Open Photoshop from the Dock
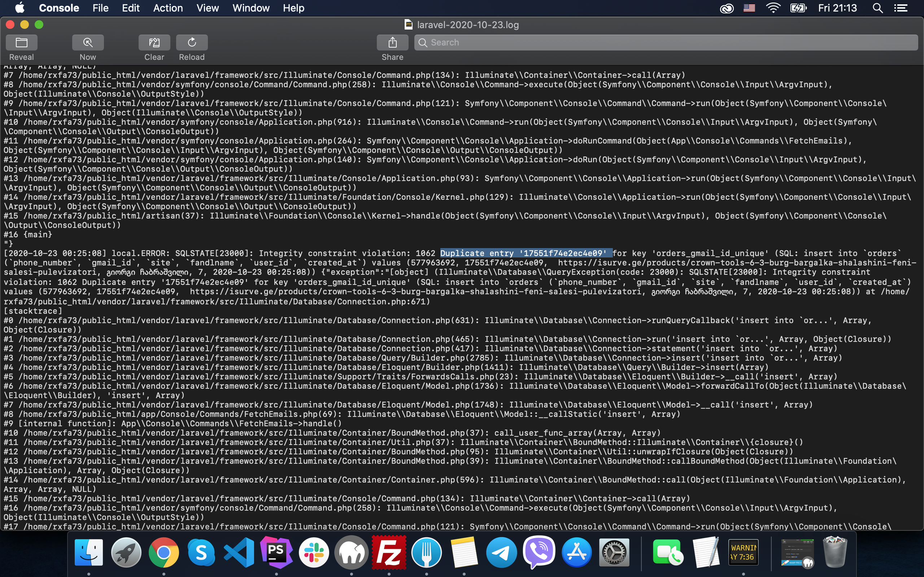Image resolution: width=924 pixels, height=577 pixels. [276, 552]
